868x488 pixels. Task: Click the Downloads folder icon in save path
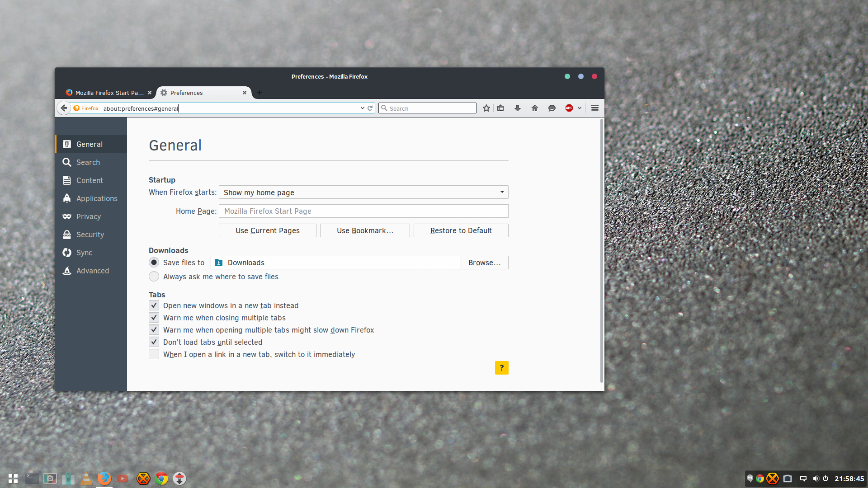[219, 263]
